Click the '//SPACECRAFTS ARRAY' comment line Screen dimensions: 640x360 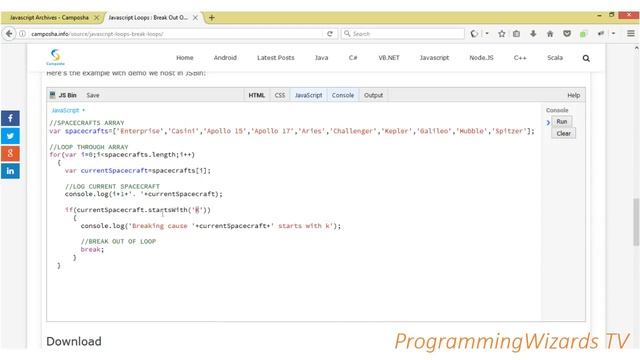[87, 123]
